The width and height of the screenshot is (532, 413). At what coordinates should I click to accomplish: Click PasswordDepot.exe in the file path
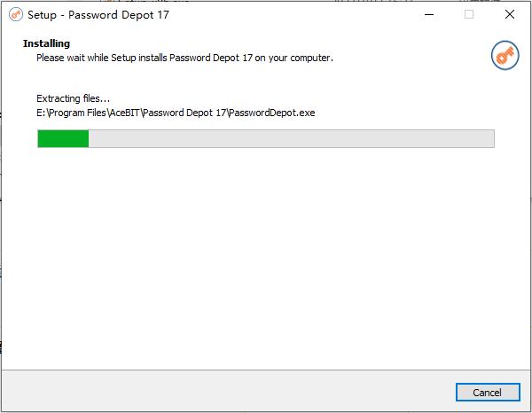272,113
